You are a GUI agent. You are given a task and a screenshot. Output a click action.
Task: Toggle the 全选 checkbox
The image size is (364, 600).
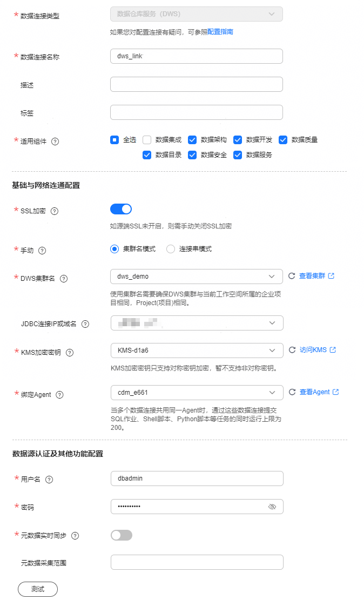coord(114,140)
